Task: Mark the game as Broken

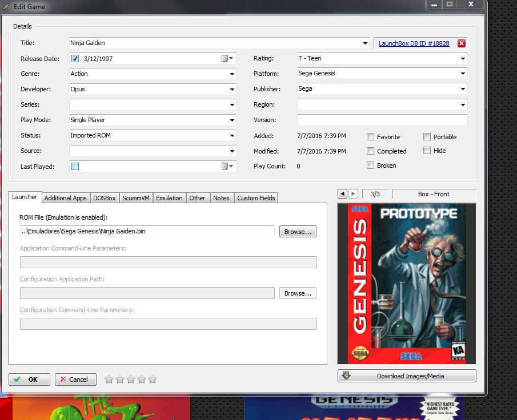Action: point(371,165)
